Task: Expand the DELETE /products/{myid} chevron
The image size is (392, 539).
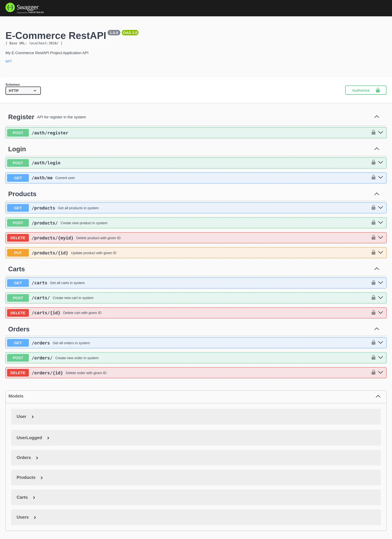Action: click(x=381, y=237)
